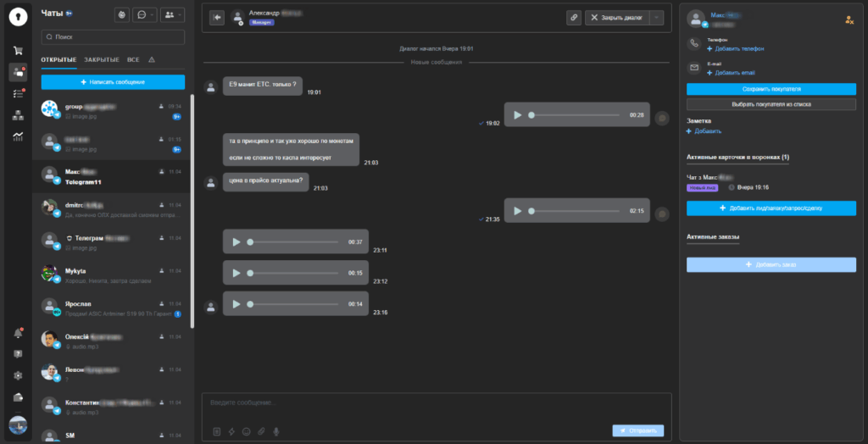Open the shopping cart section in sidebar
This screenshot has width=868, height=444.
(18, 50)
